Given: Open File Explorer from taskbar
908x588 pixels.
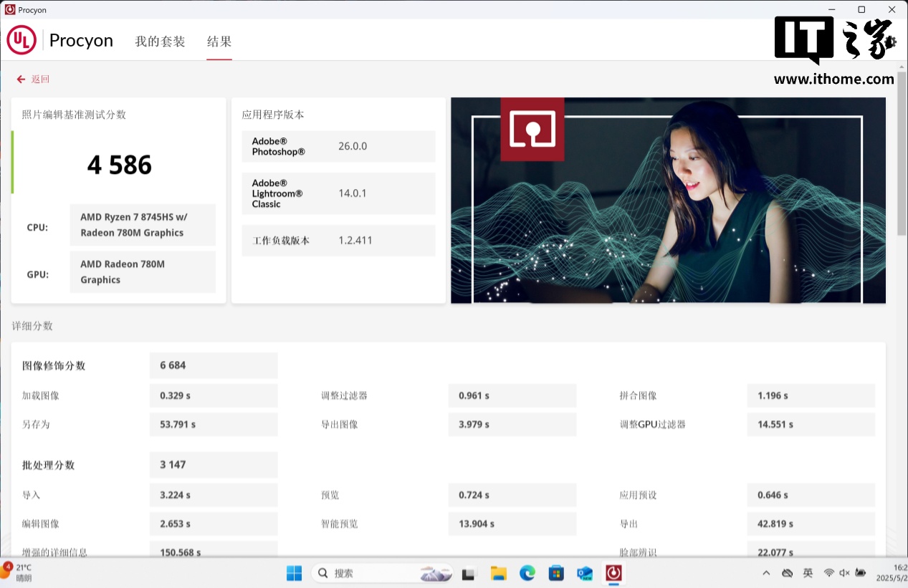Looking at the screenshot, I should (x=498, y=573).
